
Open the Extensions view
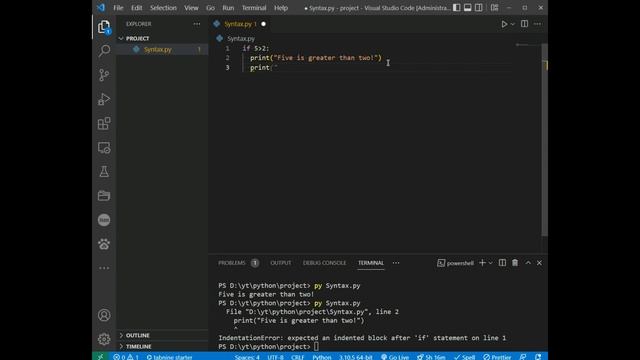point(104,123)
